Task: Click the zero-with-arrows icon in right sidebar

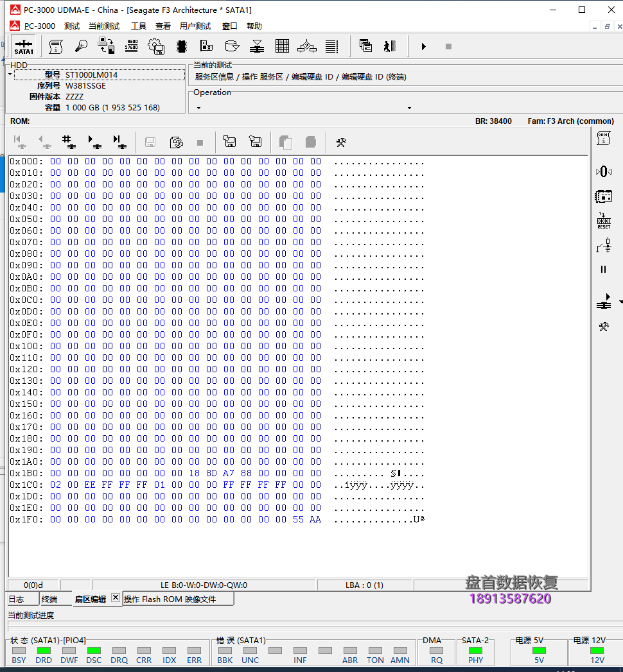Action: pos(603,171)
